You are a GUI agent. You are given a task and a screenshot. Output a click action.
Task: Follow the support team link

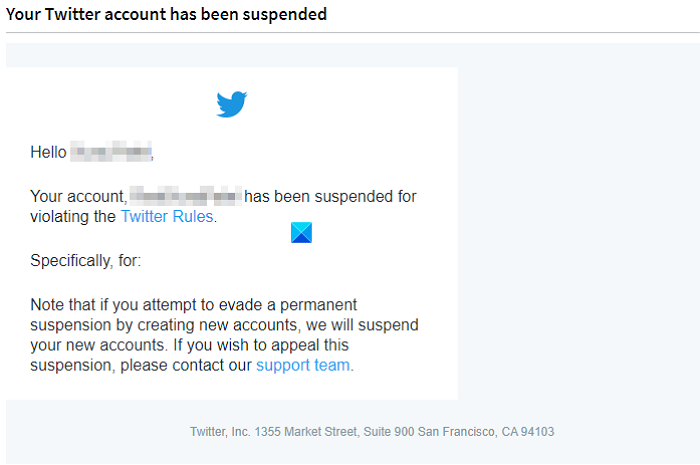(x=303, y=365)
